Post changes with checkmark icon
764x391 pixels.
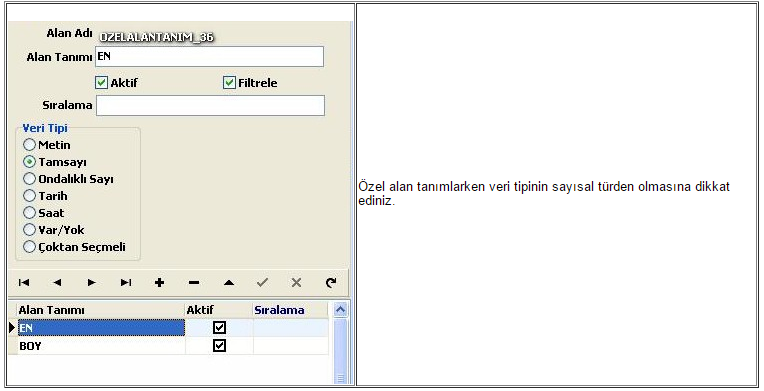coord(263,282)
